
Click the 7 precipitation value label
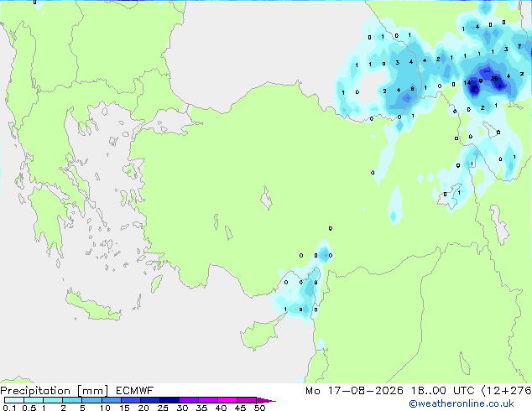tap(519, 46)
